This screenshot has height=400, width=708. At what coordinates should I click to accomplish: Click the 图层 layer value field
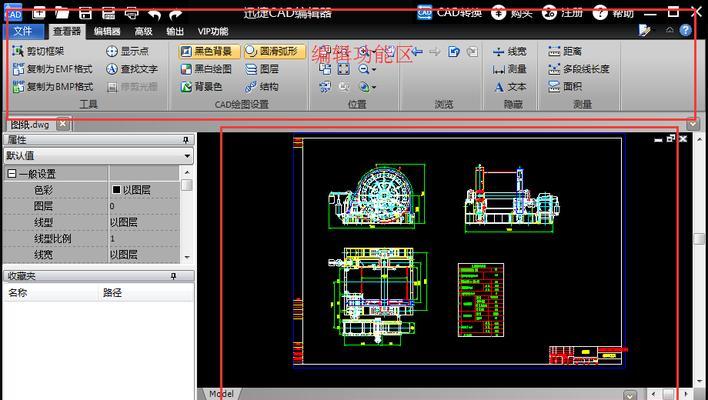coord(144,206)
